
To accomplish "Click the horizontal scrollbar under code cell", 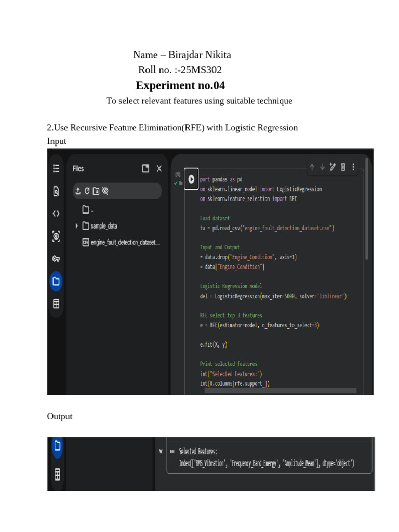I will 281,391.
